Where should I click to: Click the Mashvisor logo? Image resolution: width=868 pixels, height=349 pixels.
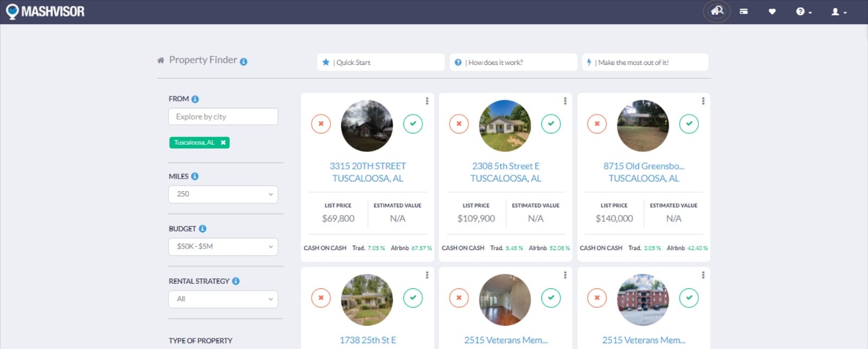45,11
